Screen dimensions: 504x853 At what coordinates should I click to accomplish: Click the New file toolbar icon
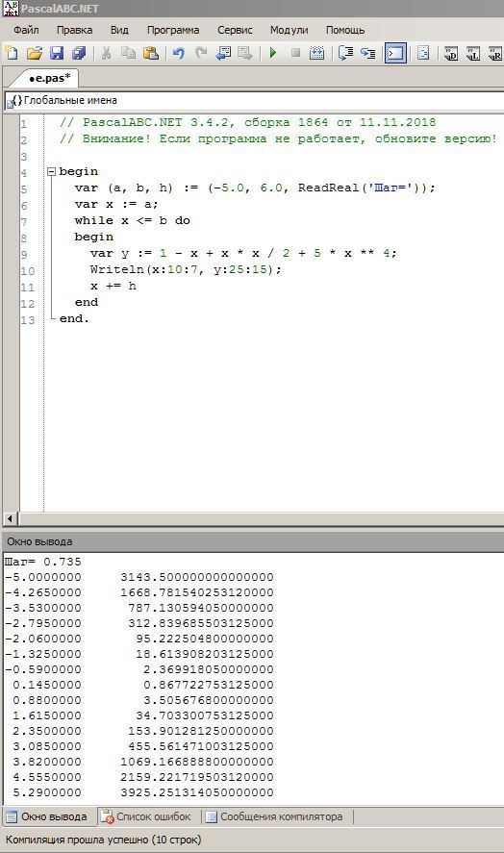(x=12, y=53)
